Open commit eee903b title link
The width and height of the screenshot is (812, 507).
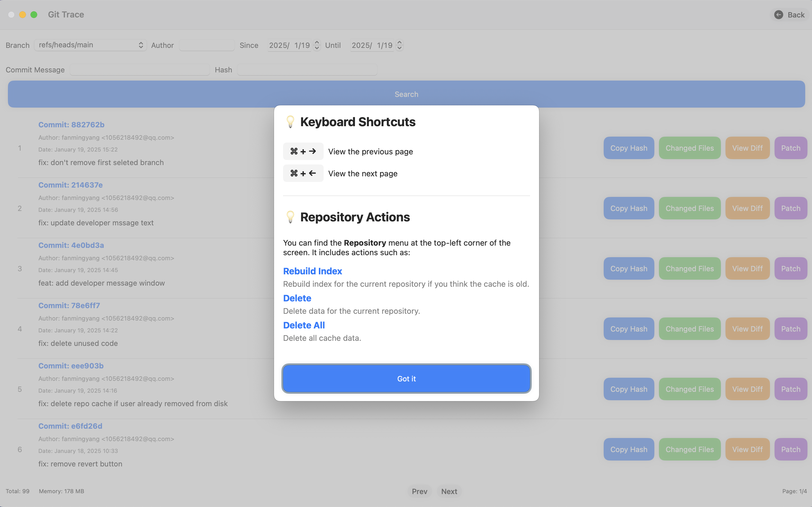pyautogui.click(x=71, y=366)
